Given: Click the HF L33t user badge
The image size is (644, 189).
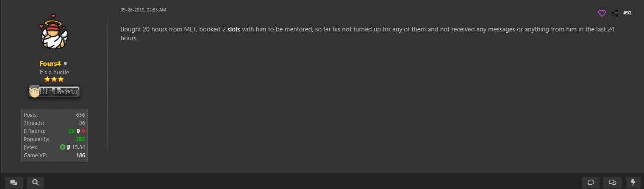Looking at the screenshot, I should pos(54,91).
